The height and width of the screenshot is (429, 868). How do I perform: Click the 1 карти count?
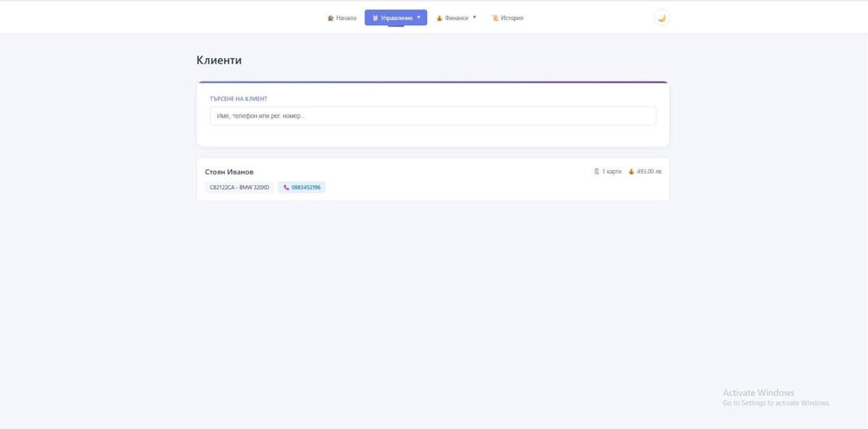[x=608, y=172]
